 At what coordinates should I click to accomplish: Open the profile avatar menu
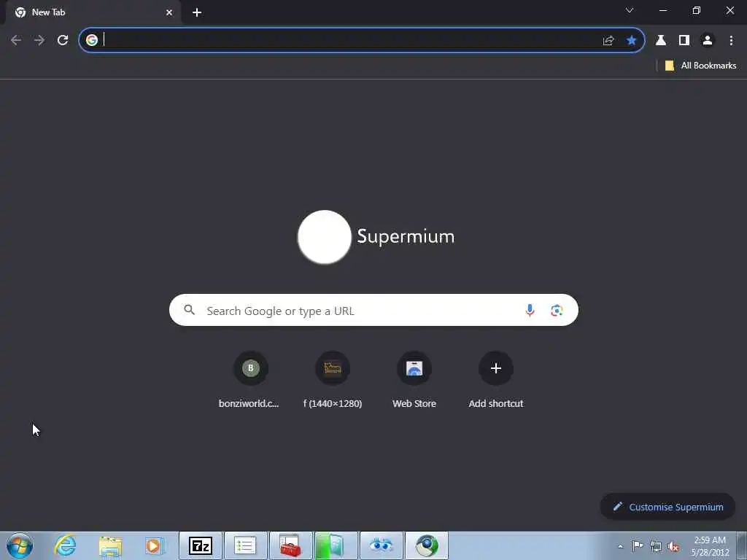click(x=708, y=41)
